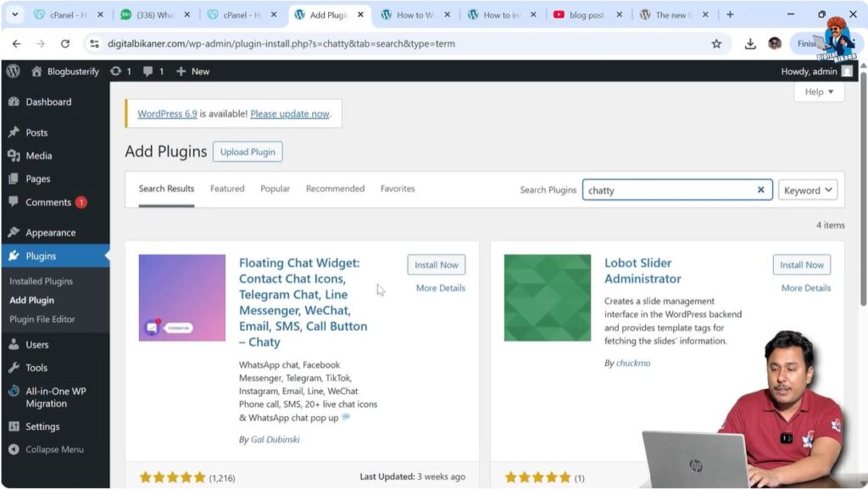Image resolution: width=868 pixels, height=489 pixels.
Task: Open More Details for Chaty plugin
Action: pos(441,288)
